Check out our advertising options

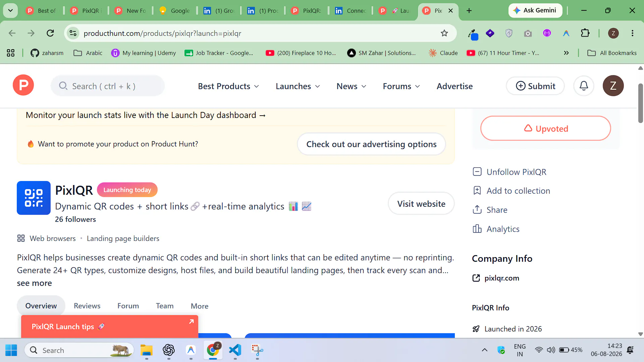371,144
